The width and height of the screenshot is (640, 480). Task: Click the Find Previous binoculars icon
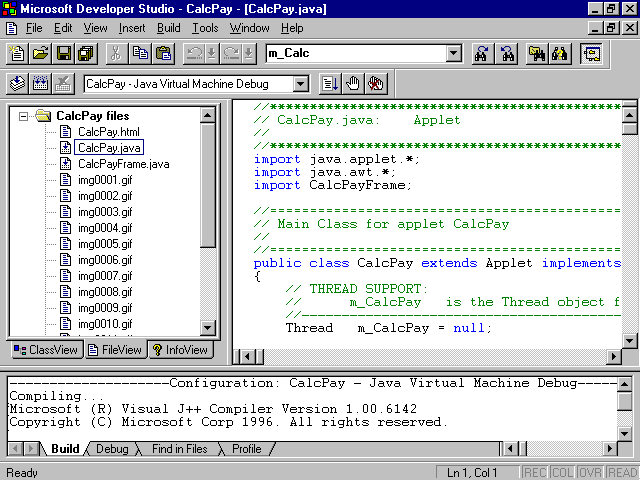click(507, 53)
